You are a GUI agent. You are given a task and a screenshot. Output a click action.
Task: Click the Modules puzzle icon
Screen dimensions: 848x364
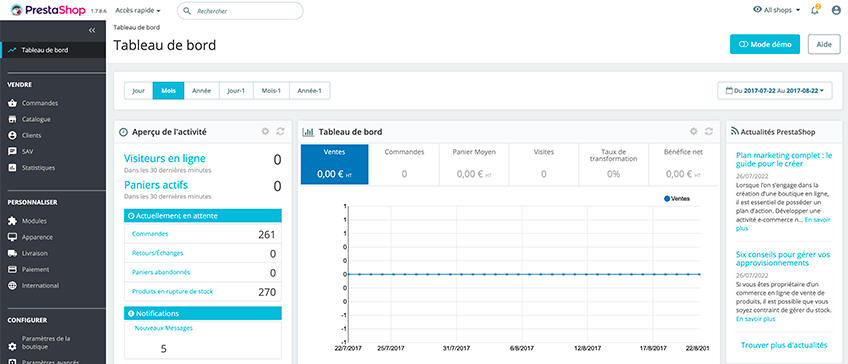pos(12,221)
